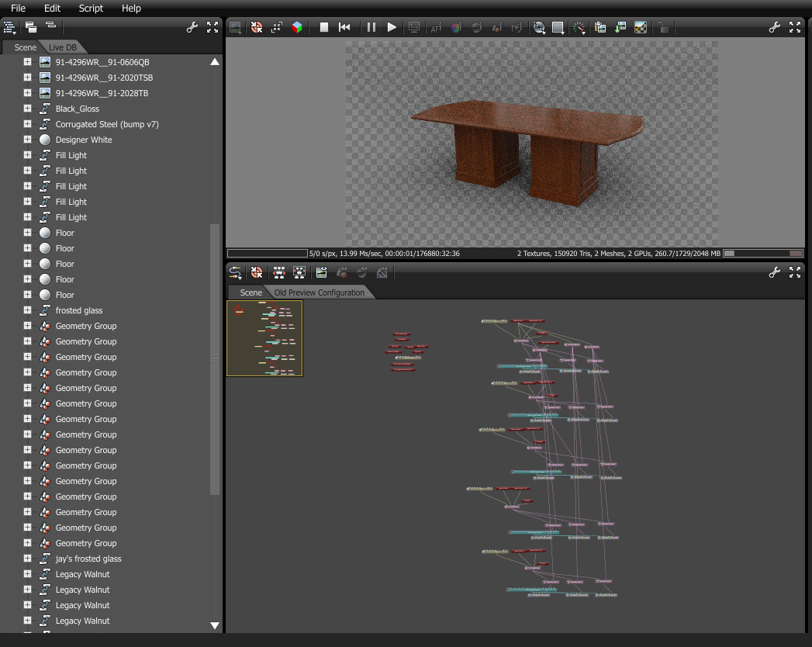Stop the render
Screen dimensions: 812x647
pyautogui.click(x=324, y=27)
